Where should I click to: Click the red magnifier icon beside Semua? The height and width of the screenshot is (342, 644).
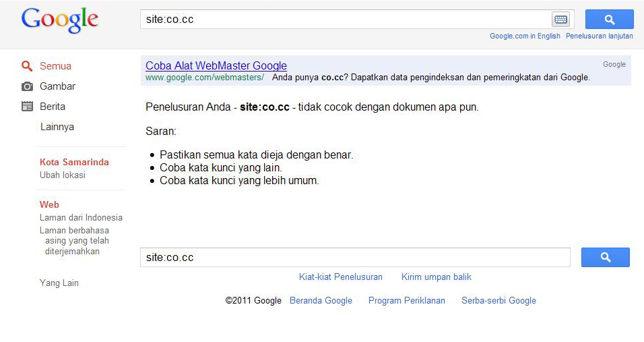pyautogui.click(x=27, y=66)
